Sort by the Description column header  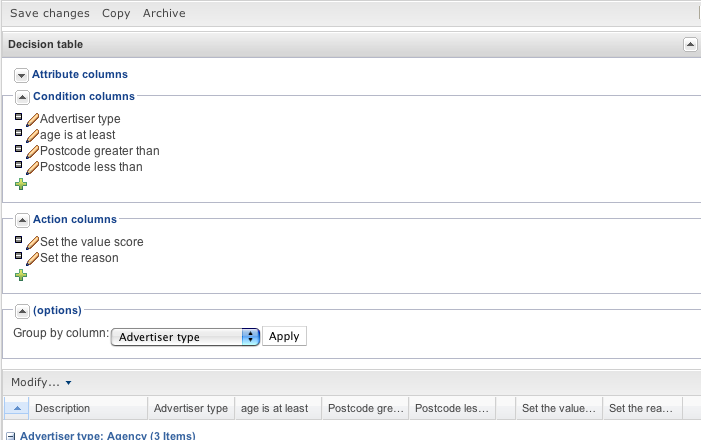coord(88,408)
